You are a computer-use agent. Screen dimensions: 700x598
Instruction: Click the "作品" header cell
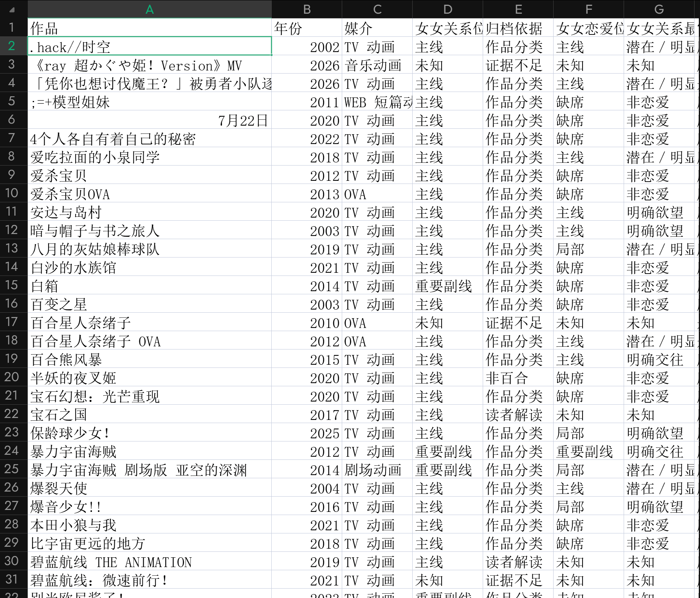point(150,28)
